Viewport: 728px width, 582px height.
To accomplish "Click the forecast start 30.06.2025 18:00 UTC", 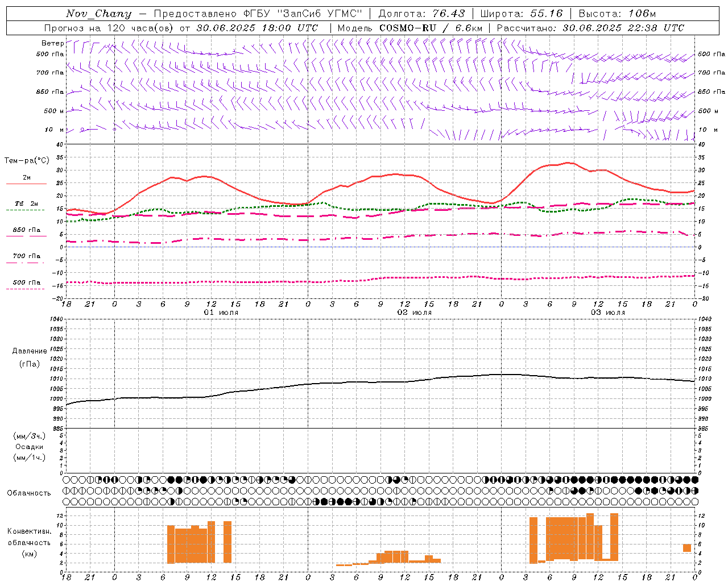I will tap(257, 28).
